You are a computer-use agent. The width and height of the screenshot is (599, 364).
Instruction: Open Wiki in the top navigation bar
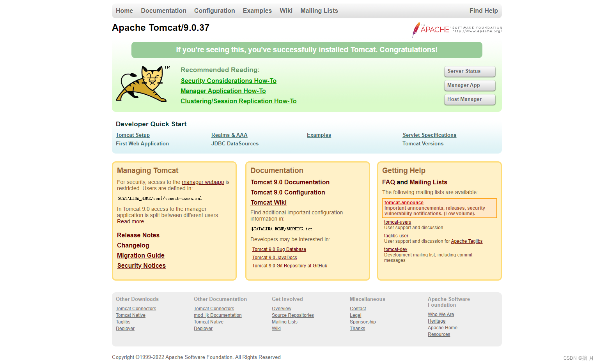pos(286,11)
